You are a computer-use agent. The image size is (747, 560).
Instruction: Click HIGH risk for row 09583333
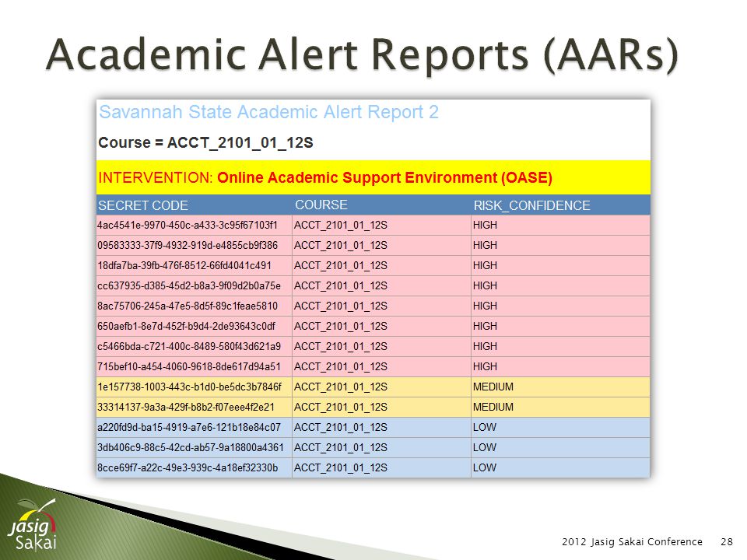[485, 245]
